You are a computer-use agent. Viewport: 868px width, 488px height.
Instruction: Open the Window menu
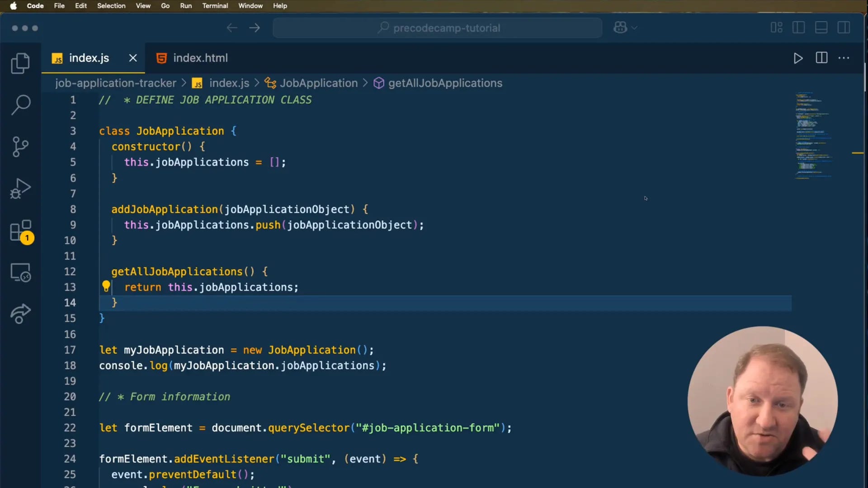(x=250, y=6)
